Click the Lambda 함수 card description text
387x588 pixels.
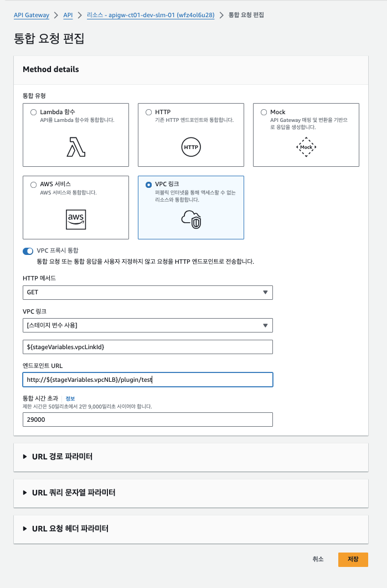77,120
